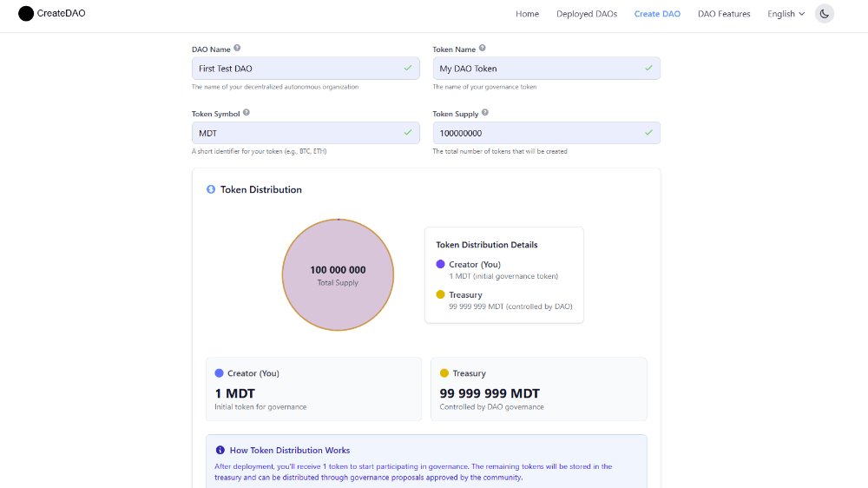The height and width of the screenshot is (488, 868).
Task: Click the yellow dot on Treasury card
Action: 444,373
